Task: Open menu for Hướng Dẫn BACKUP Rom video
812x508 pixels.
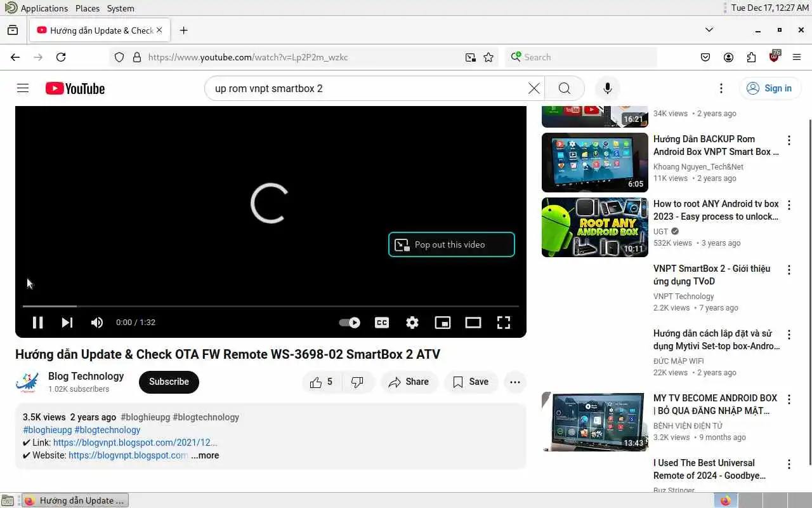Action: tap(789, 140)
